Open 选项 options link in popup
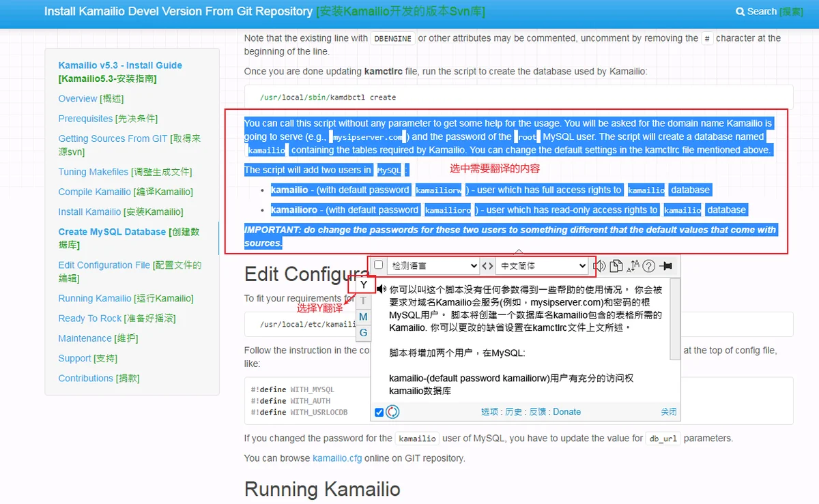819x504 pixels. click(490, 412)
